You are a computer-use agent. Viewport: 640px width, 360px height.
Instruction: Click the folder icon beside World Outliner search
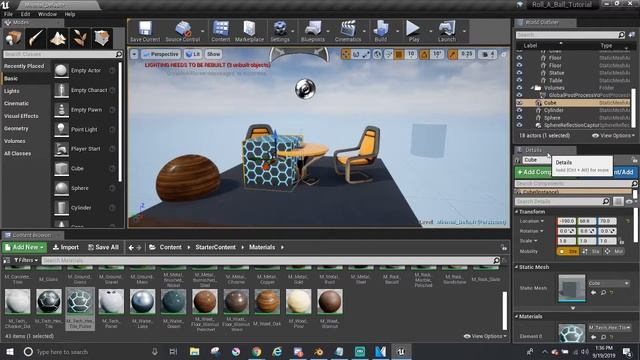[632, 35]
